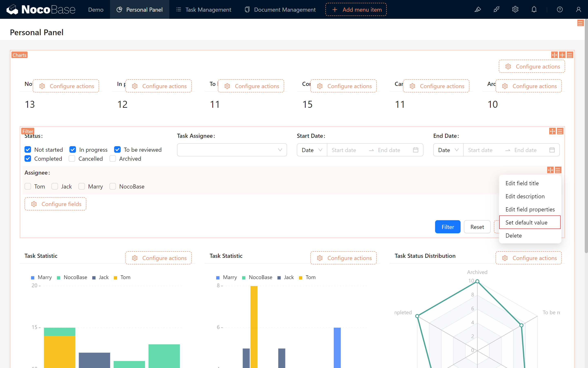
Task: Click the Configure fields button
Action: pyautogui.click(x=55, y=204)
